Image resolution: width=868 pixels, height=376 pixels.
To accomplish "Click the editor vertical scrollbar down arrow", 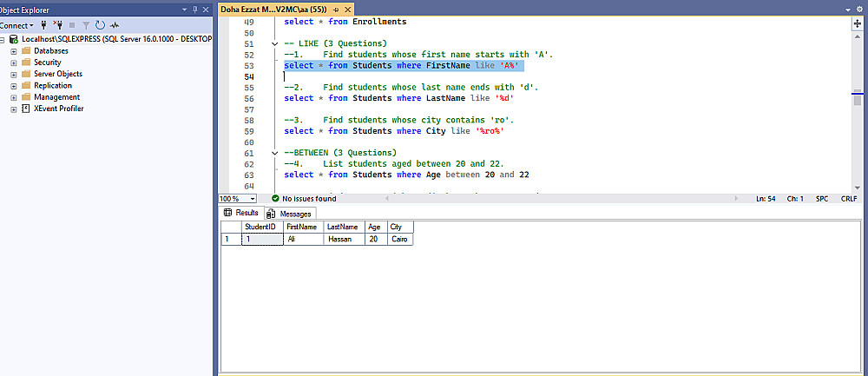I will point(858,188).
